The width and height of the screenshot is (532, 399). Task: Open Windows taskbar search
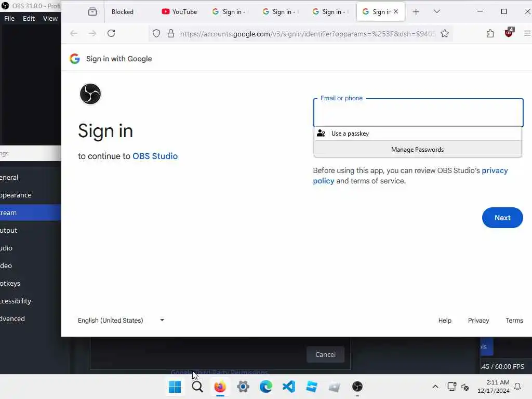pyautogui.click(x=197, y=387)
